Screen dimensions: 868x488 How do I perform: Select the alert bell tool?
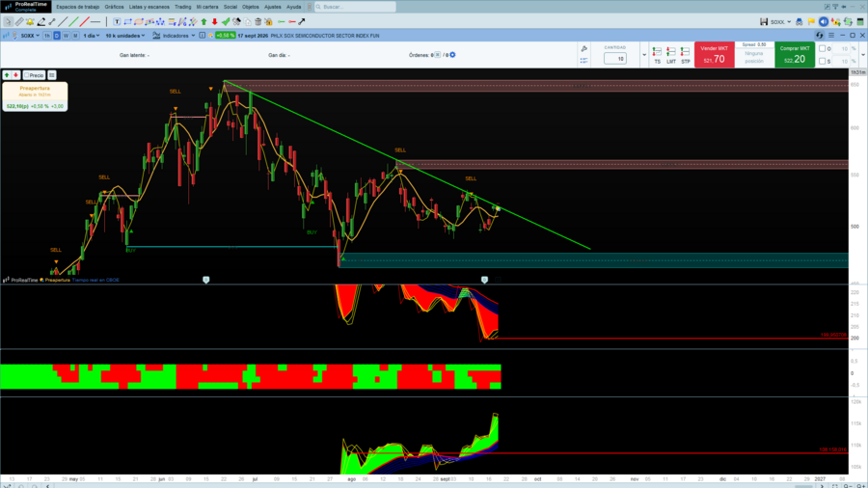tap(30, 21)
